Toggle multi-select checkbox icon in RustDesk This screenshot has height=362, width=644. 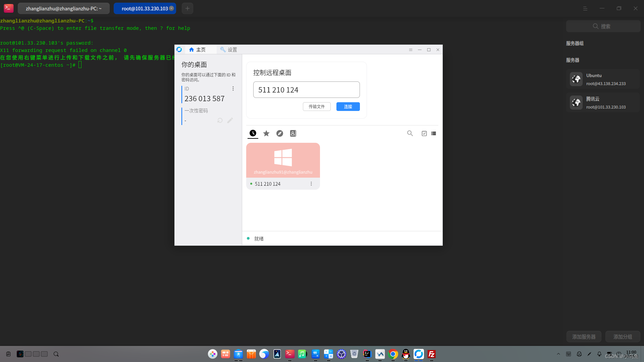tap(424, 133)
